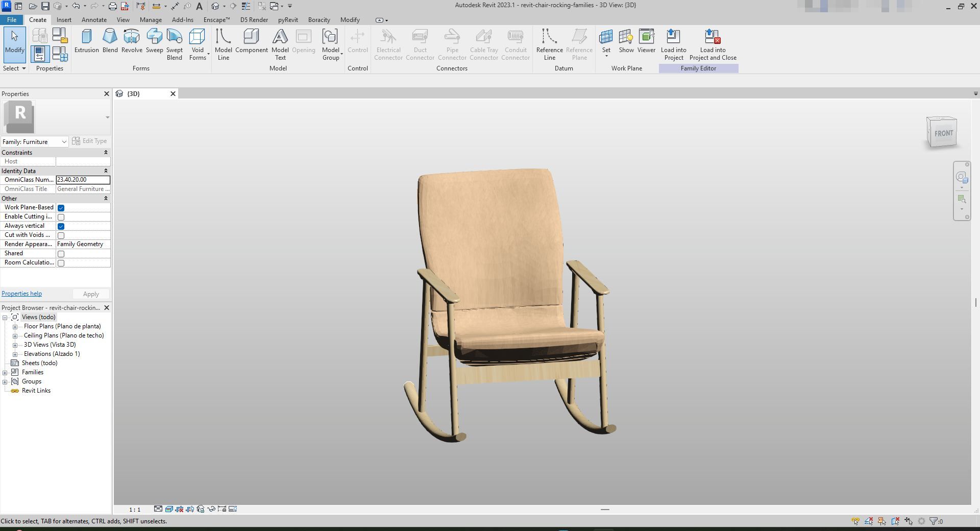The height and width of the screenshot is (531, 980).
Task: Switch to the Annotate ribbon tab
Action: tap(94, 20)
